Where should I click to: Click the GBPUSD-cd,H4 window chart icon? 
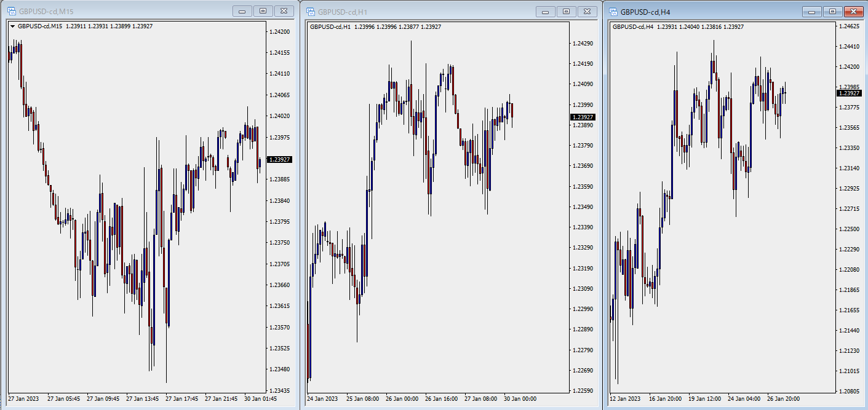tap(613, 11)
